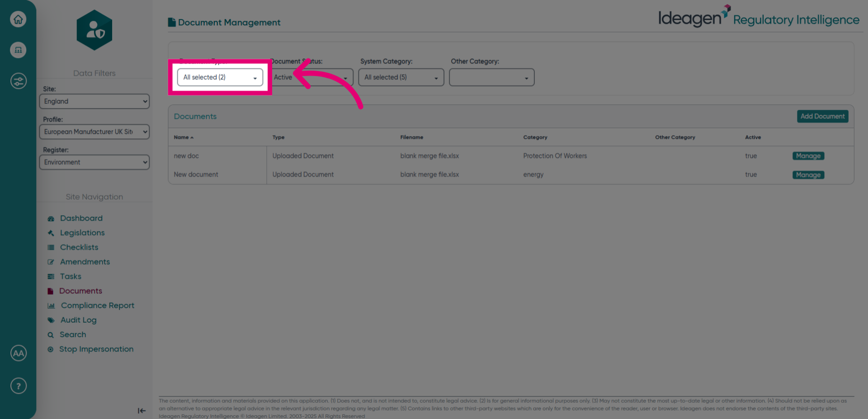Click the hexagon user shield logo
This screenshot has width=868, height=419.
pos(94,30)
